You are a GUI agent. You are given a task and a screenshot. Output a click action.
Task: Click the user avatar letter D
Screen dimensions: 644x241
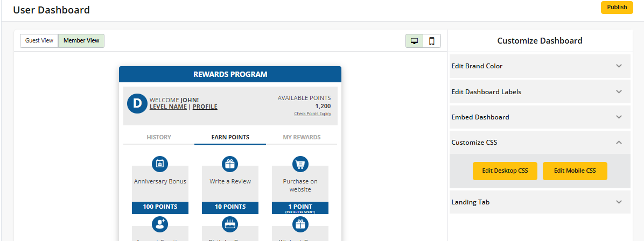pos(137,103)
